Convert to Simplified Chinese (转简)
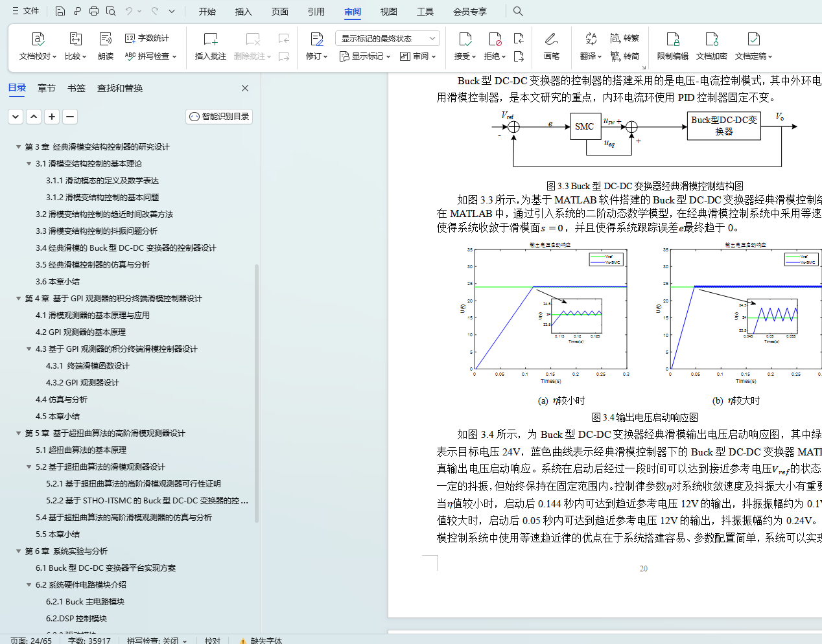The height and width of the screenshot is (644, 822). pos(625,56)
